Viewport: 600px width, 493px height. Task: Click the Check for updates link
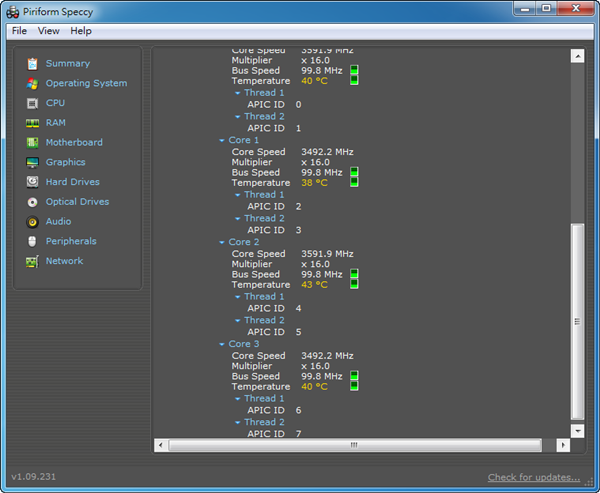[x=534, y=477]
